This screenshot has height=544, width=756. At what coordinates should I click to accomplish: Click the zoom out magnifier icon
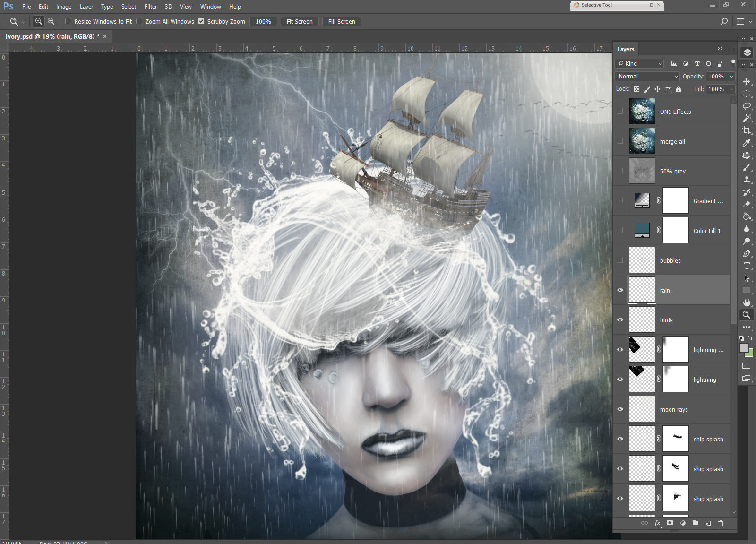click(51, 21)
